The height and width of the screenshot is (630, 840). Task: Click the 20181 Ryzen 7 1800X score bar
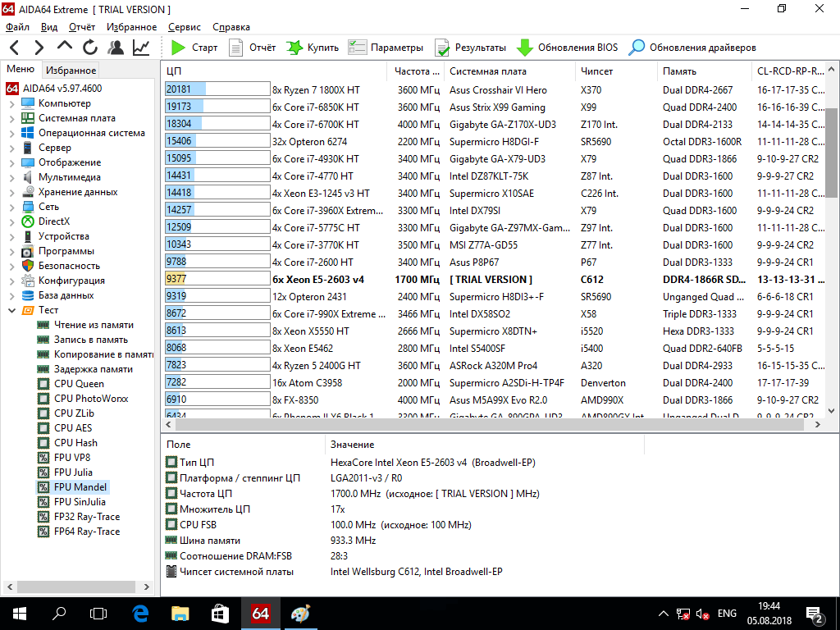(217, 89)
